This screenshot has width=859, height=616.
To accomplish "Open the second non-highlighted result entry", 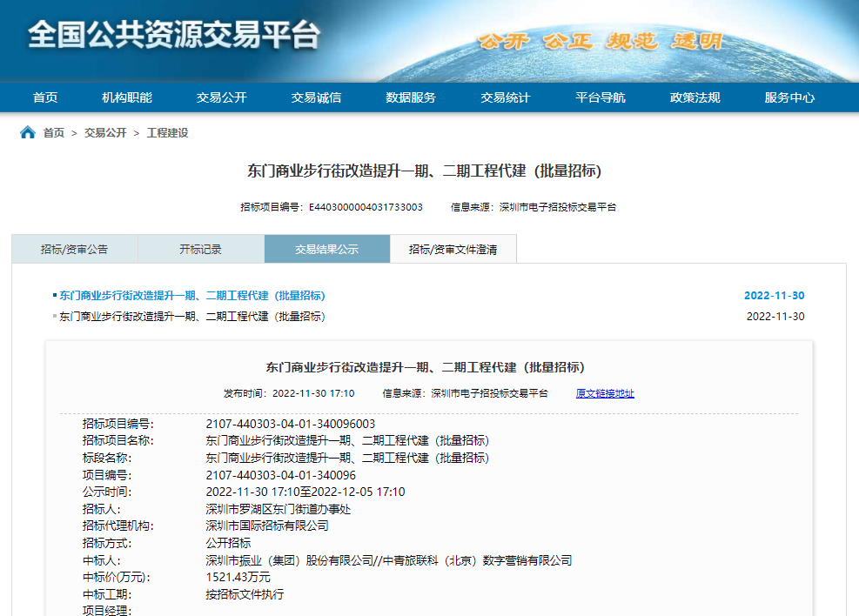I will click(192, 317).
